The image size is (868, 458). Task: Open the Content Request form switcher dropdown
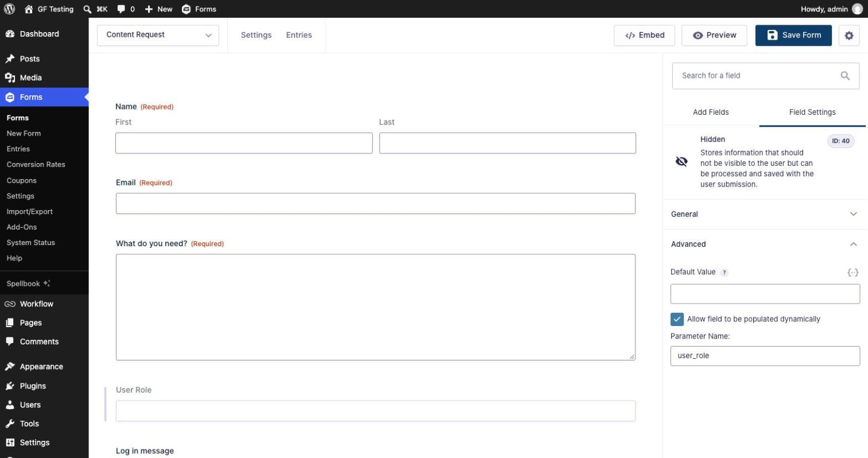click(x=158, y=35)
